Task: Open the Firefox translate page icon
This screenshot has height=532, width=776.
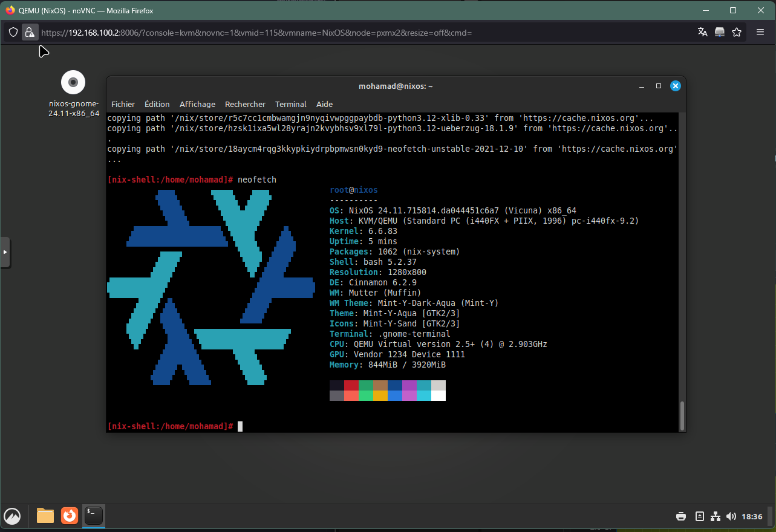Action: 702,32
